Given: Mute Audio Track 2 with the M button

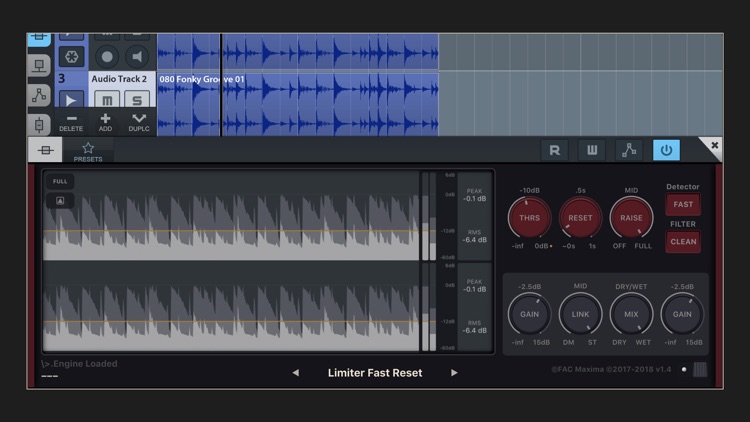Looking at the screenshot, I should point(107,100).
